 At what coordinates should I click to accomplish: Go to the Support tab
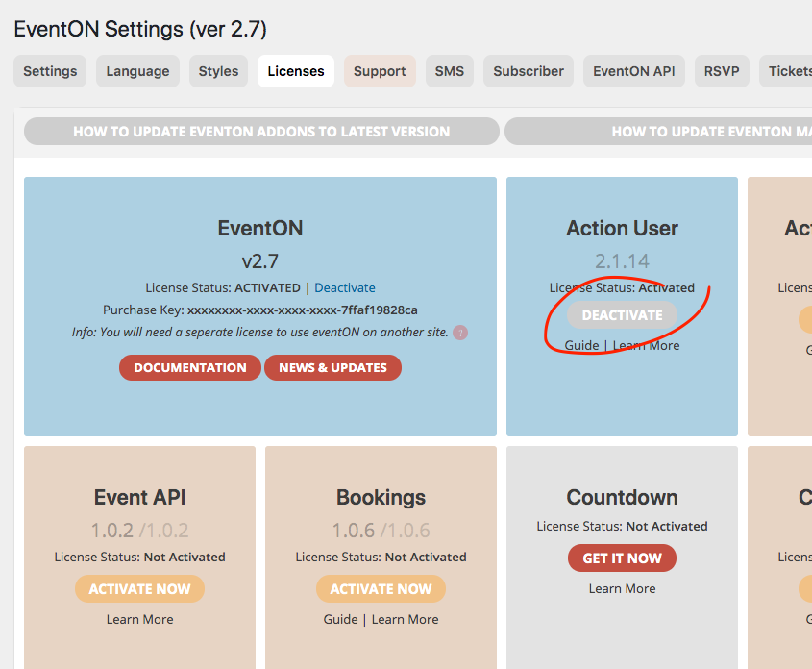pyautogui.click(x=380, y=71)
